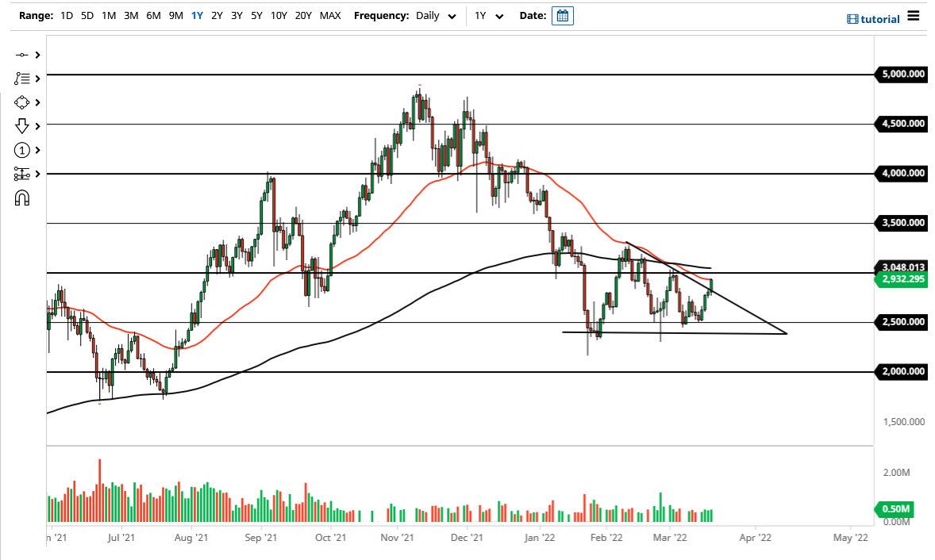Select the measurement drawing tool
Screen dimensions: 935x560
point(22,174)
